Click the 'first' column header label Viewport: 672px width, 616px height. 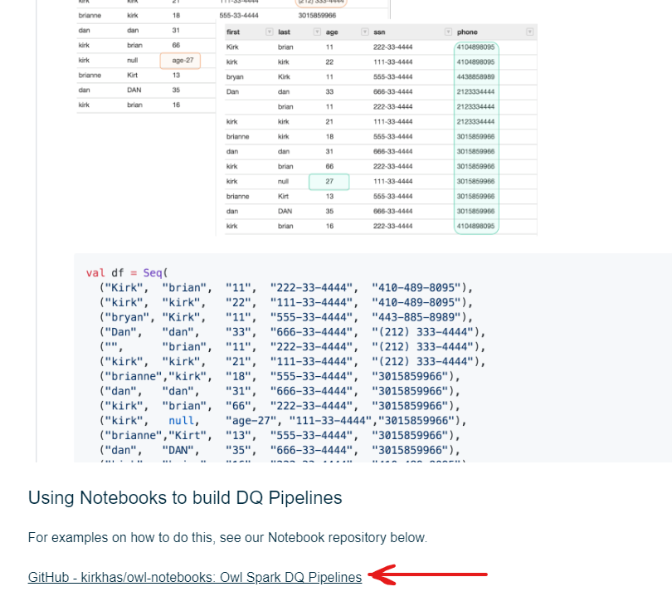point(233,32)
